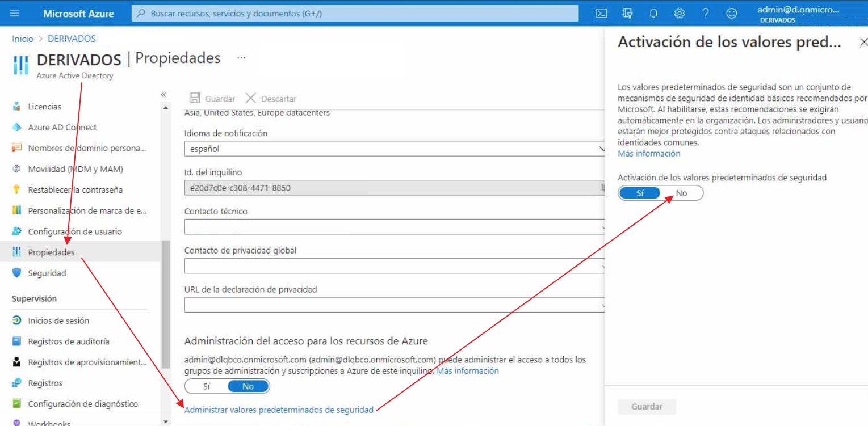Set security defaults toggle to No
868x426 pixels.
click(x=681, y=193)
